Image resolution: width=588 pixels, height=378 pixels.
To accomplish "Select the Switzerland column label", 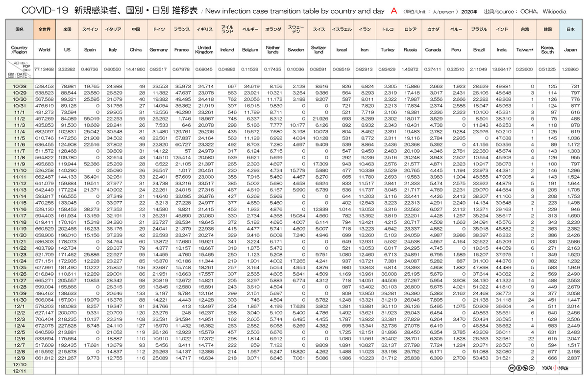I will [x=319, y=49].
